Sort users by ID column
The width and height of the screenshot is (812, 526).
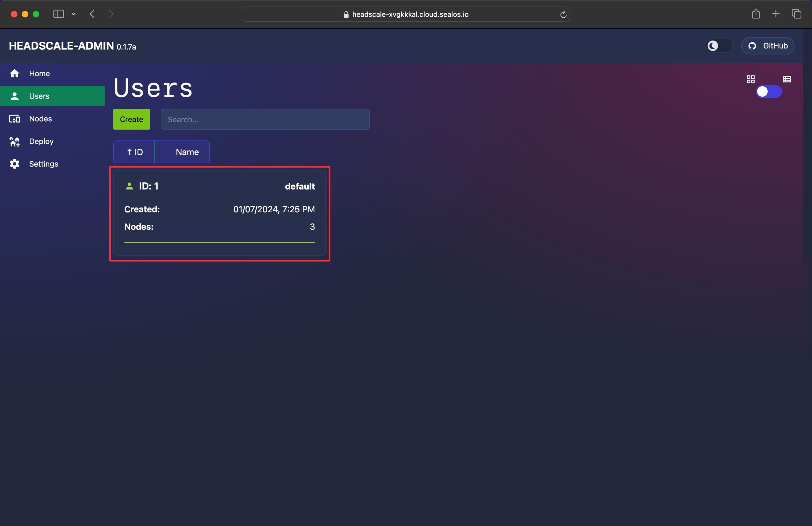tap(134, 152)
